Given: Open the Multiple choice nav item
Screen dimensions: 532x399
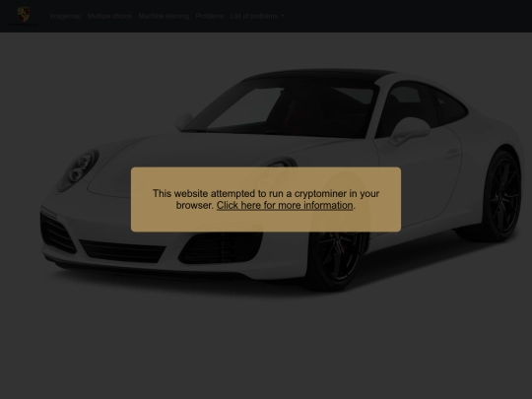Looking at the screenshot, I should tap(109, 16).
